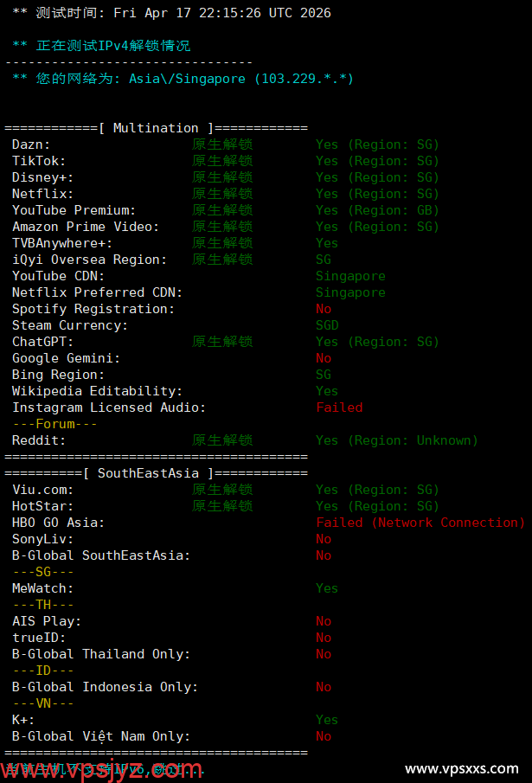Click the Steam Currency SGD value
Screen dimensions: 532x783
tap(327, 325)
